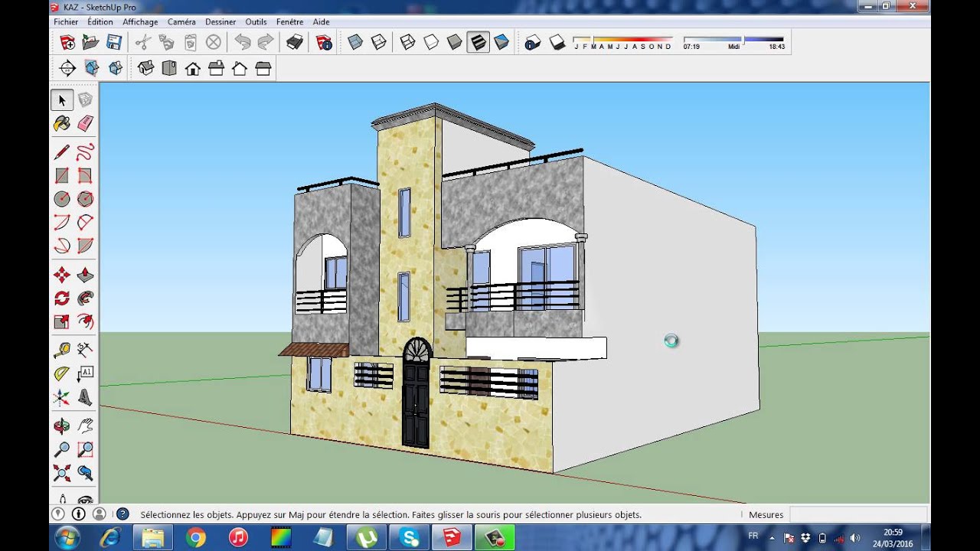Choose the 3D Text tool

click(x=85, y=397)
